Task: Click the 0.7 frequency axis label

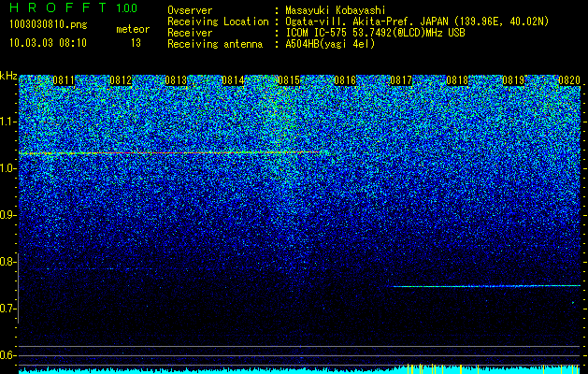Action: coord(7,309)
